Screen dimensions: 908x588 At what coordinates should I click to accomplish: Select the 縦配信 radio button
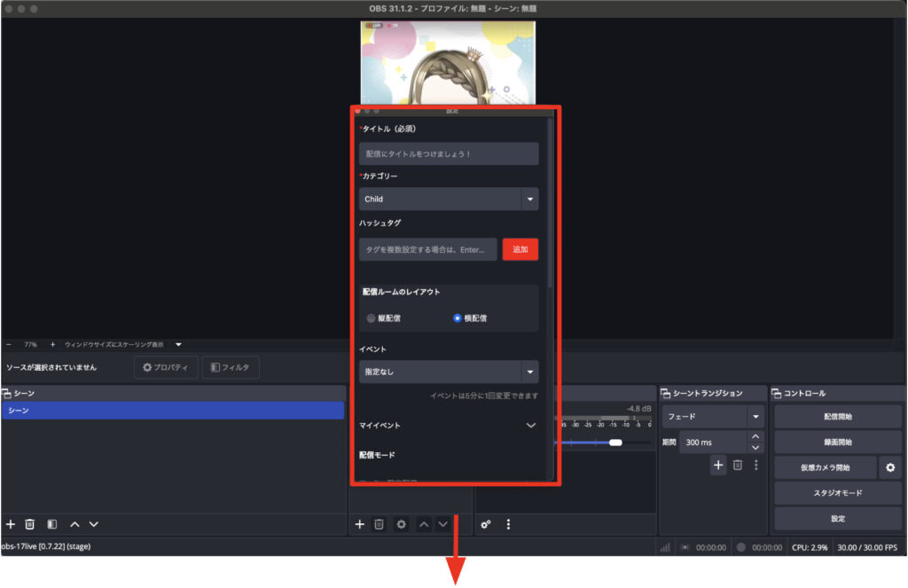tap(372, 318)
